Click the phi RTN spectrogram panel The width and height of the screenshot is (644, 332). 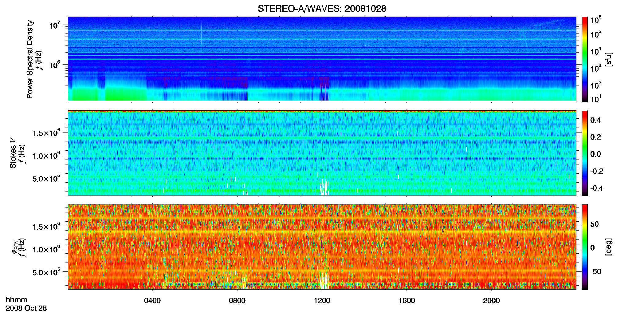click(x=322, y=247)
